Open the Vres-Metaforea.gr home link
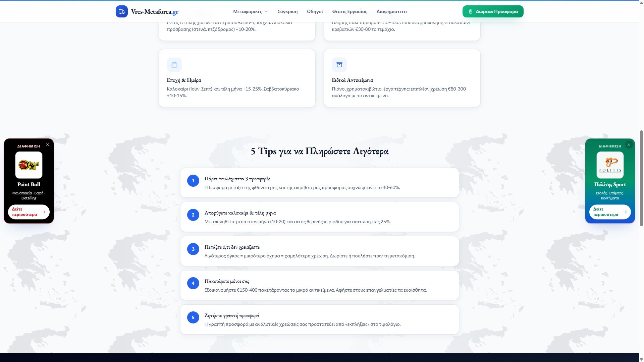Screen dimensions: 644x362 tap(147, 11)
